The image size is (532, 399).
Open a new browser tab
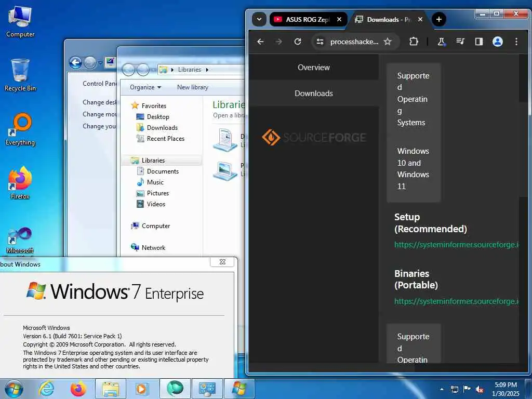pos(438,19)
